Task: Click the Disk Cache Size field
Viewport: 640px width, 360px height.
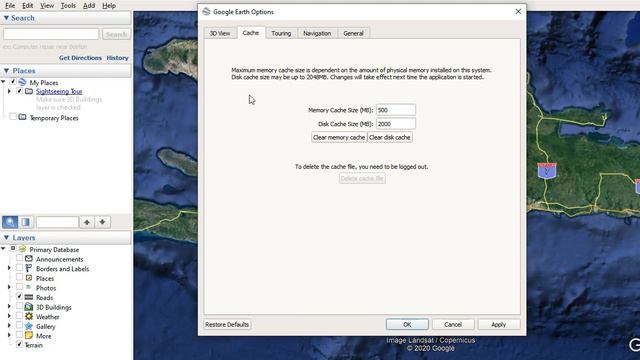Action: (x=396, y=124)
